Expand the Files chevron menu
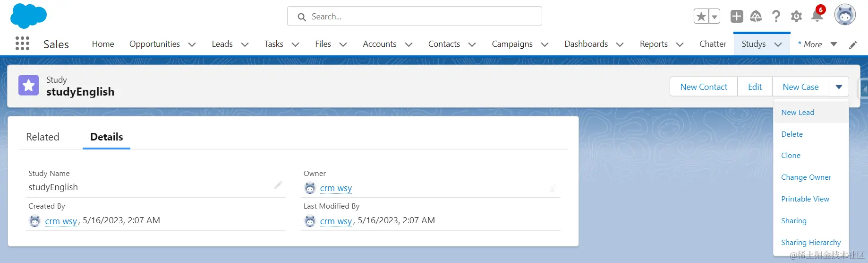The image size is (868, 263). [343, 44]
